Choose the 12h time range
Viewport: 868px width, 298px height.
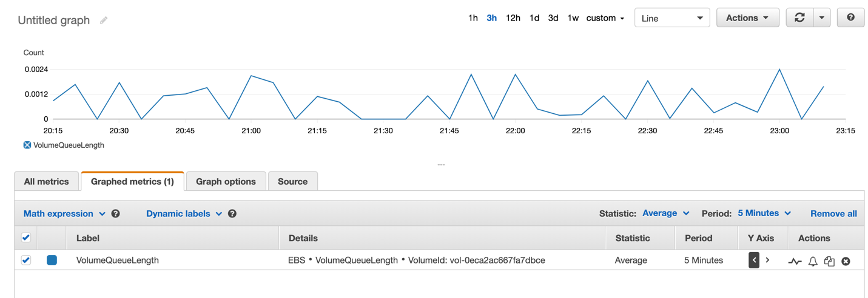click(513, 18)
